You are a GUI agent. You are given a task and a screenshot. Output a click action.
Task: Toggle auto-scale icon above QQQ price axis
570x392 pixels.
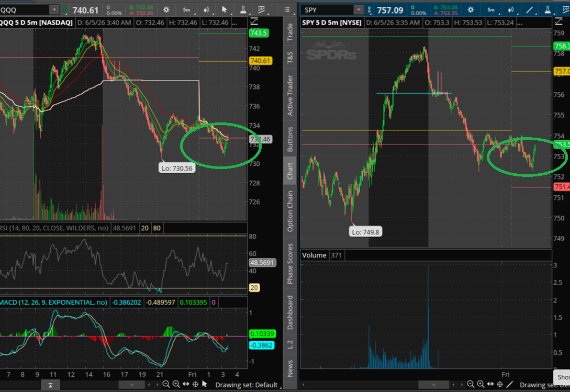coord(254,21)
